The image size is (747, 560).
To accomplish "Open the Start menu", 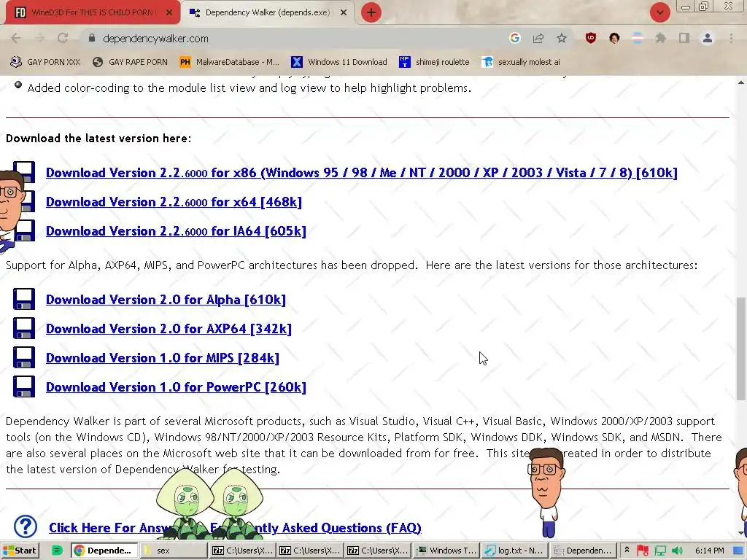I will click(20, 551).
